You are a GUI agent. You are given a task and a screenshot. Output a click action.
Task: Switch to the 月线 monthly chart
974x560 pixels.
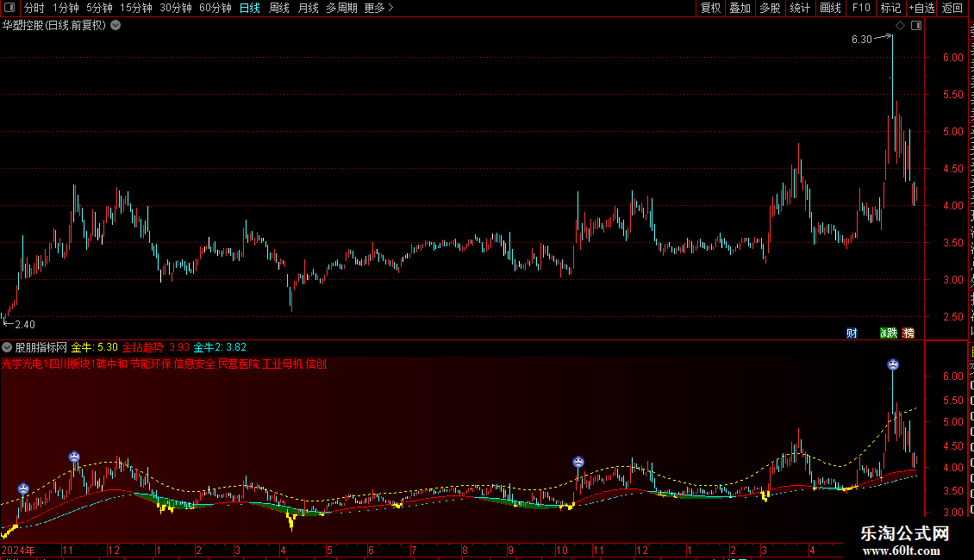coord(308,8)
